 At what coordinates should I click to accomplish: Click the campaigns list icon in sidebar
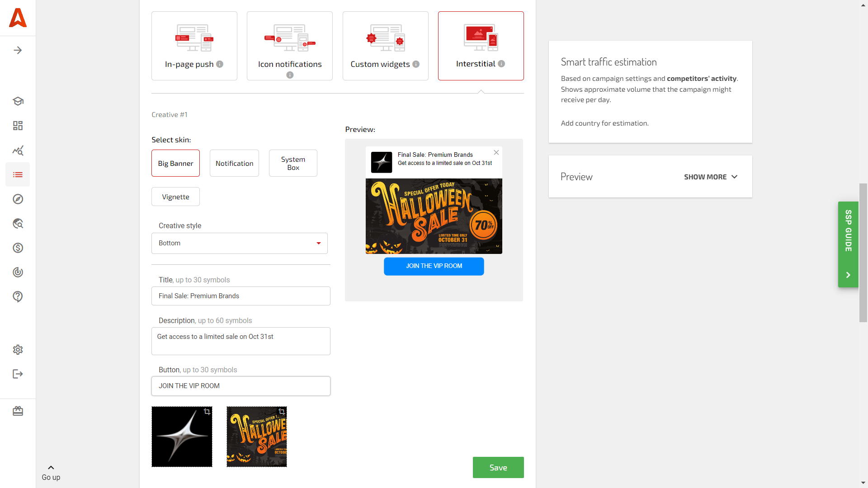[17, 174]
